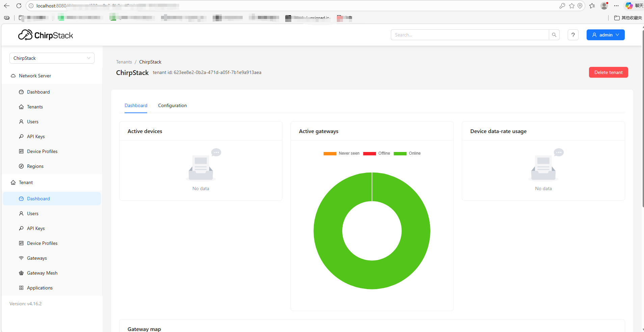Click the Applications grid icon
The height and width of the screenshot is (332, 644).
(x=21, y=288)
